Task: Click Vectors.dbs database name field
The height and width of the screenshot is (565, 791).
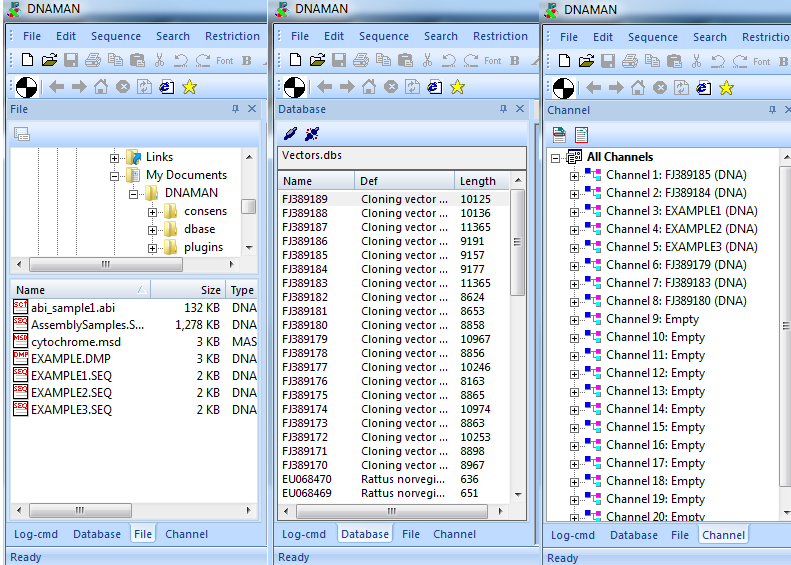Action: tap(402, 157)
